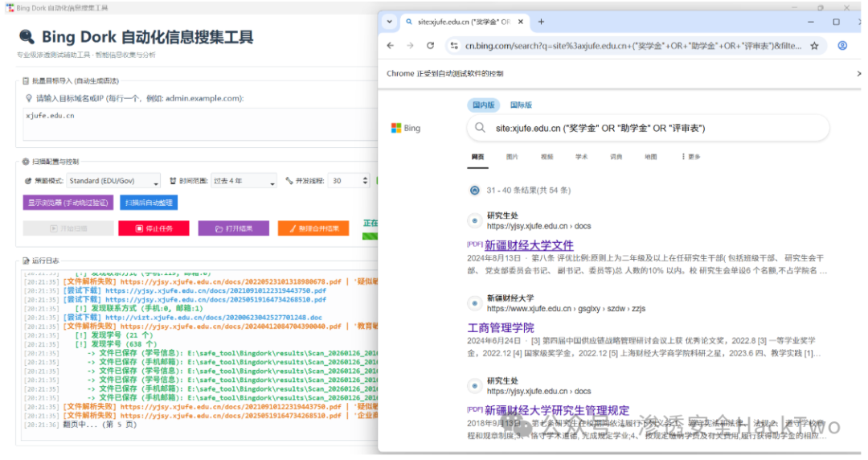Switch to Bing 国际版 tab

tap(521, 105)
